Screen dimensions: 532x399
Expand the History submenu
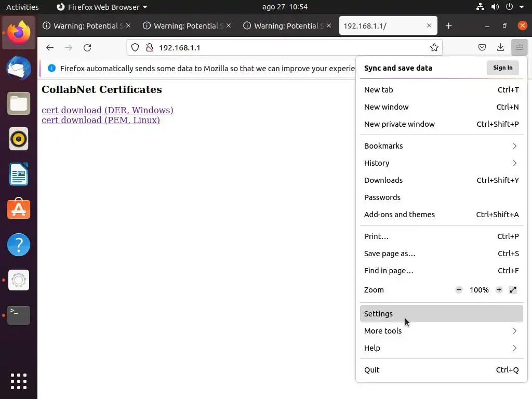441,163
